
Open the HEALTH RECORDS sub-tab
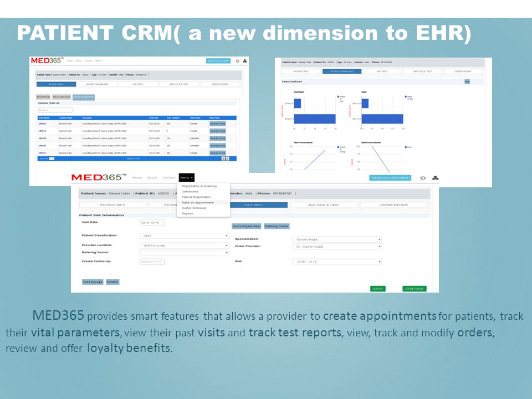(62, 97)
